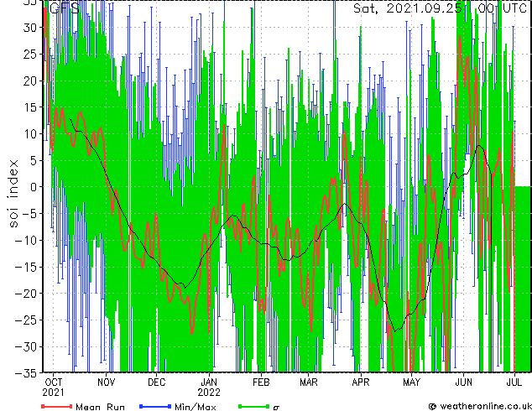Click the sigma legend symbol
This screenshot has width=532, height=411.
pyautogui.click(x=276, y=407)
